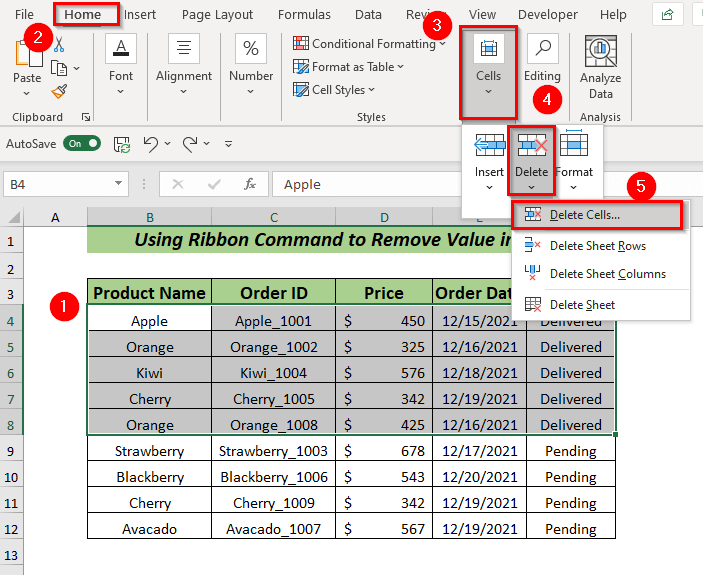The image size is (703, 575).
Task: Click the Analyze Data icon
Action: pyautogui.click(x=601, y=52)
